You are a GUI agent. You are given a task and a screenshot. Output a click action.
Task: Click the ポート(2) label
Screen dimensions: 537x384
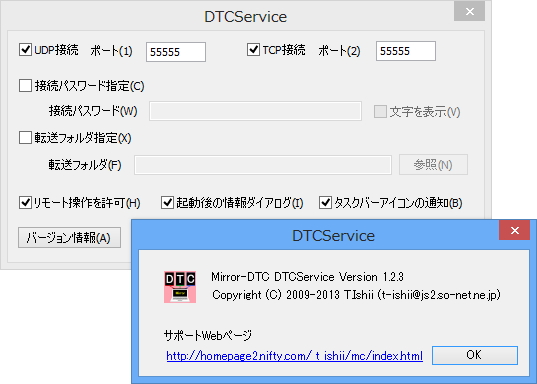click(x=339, y=51)
